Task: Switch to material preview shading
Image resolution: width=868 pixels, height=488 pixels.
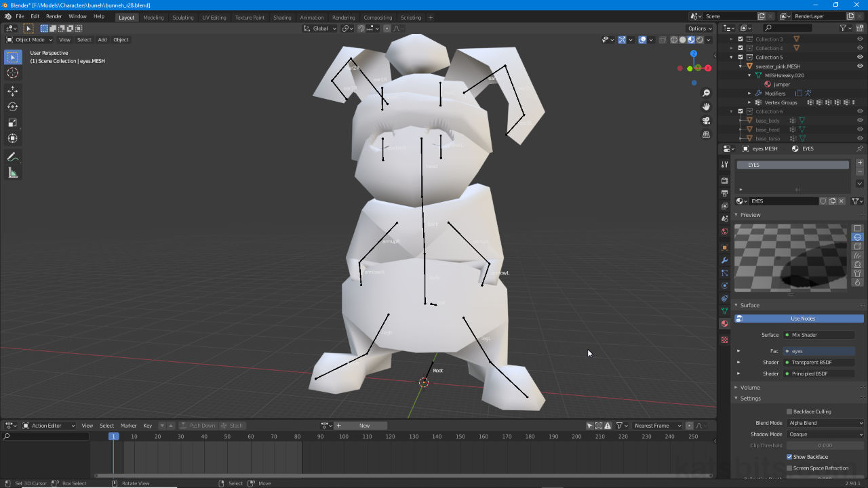Action: [691, 39]
